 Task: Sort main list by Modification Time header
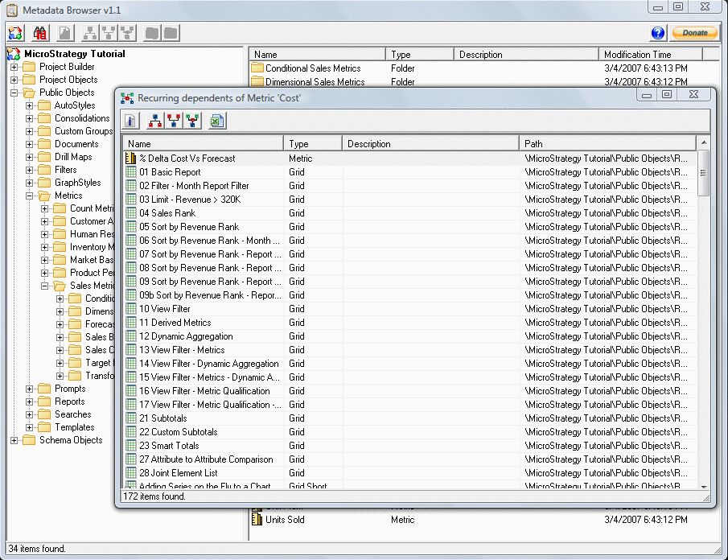pyautogui.click(x=651, y=55)
